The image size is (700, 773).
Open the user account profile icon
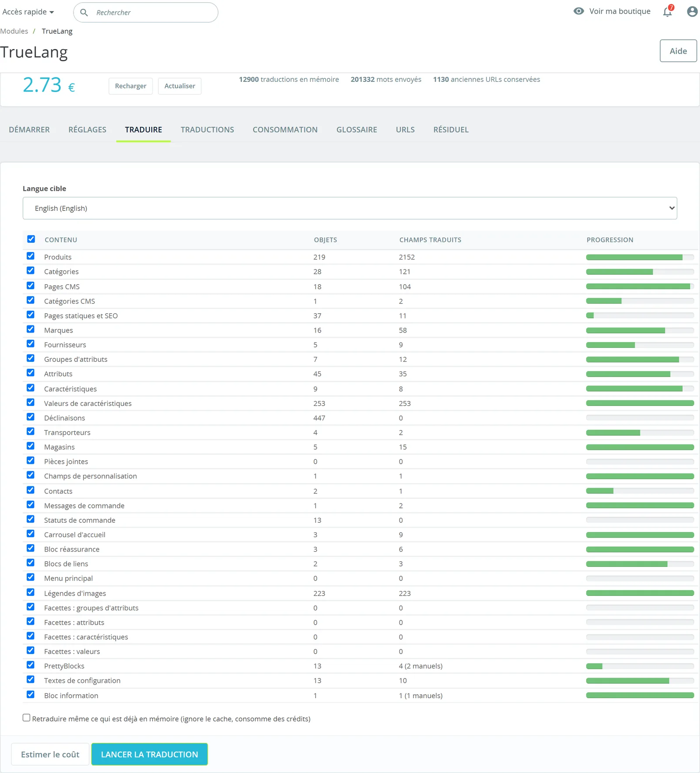[x=692, y=11]
